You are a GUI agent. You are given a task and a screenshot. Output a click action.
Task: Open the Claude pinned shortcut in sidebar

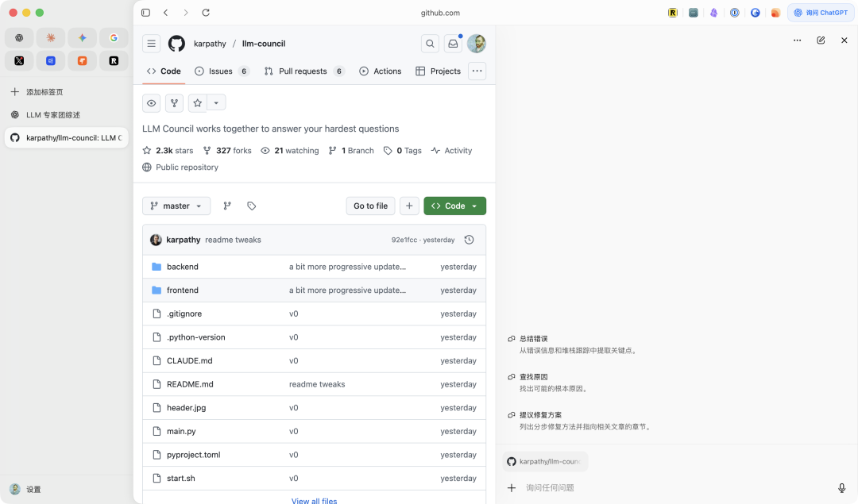tap(50, 38)
